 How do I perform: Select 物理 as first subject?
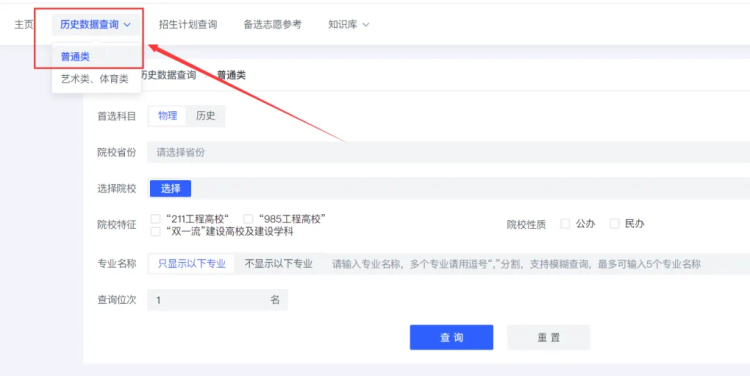click(167, 116)
